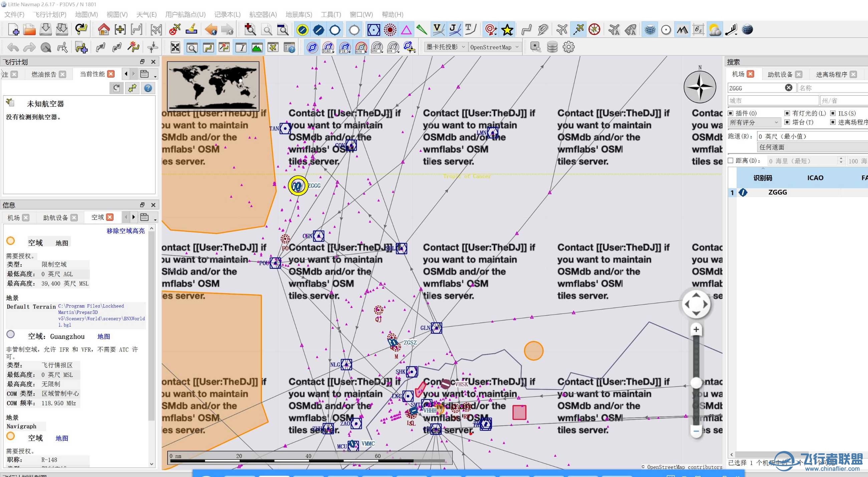The image size is (868, 477).
Task: Open 飞行计划(P) menu
Action: click(49, 14)
